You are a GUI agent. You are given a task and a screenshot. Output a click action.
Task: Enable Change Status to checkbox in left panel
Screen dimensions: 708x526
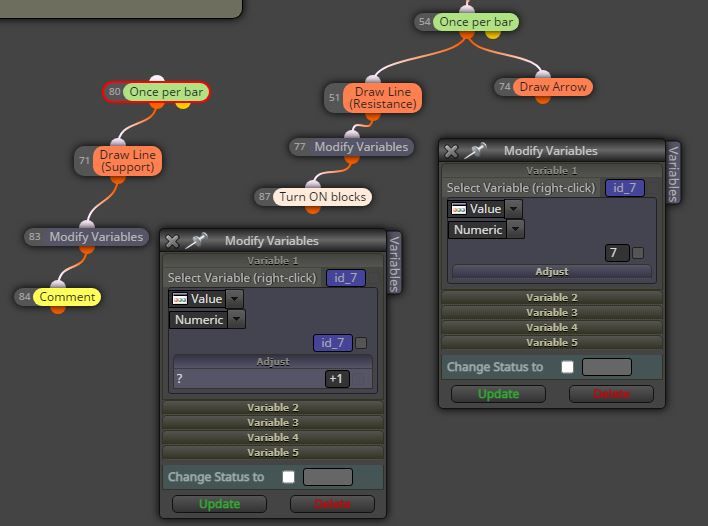289,477
